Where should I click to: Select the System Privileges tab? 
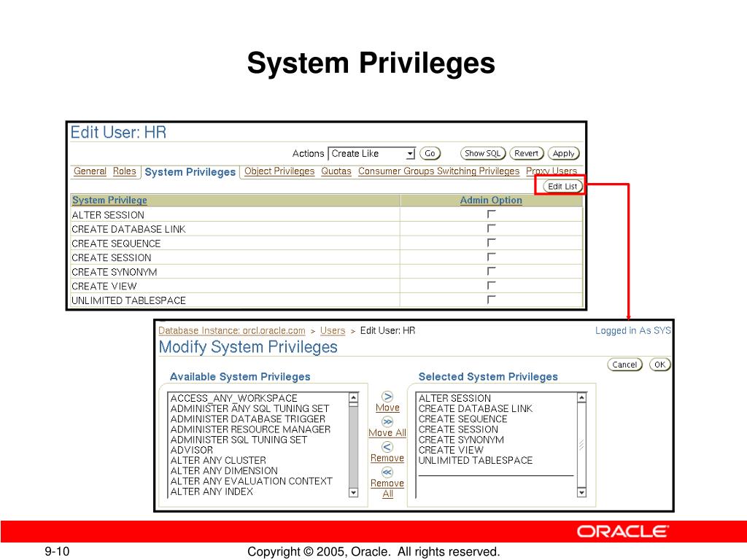[190, 172]
